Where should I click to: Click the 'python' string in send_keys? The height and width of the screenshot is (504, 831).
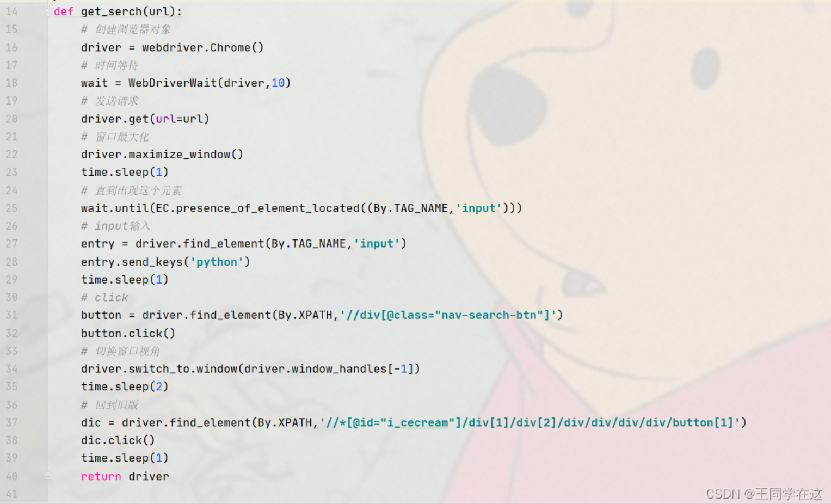click(217, 262)
